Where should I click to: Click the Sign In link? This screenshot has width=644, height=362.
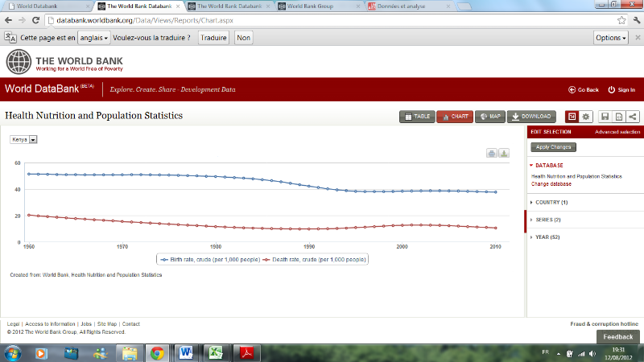pyautogui.click(x=621, y=89)
